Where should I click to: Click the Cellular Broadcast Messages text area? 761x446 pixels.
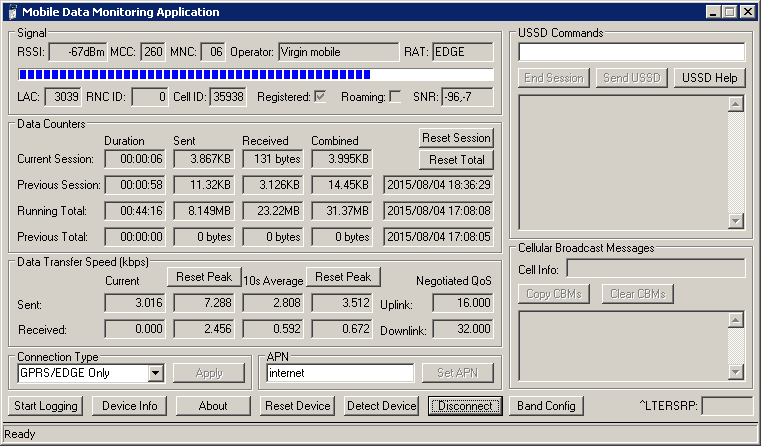pos(623,346)
